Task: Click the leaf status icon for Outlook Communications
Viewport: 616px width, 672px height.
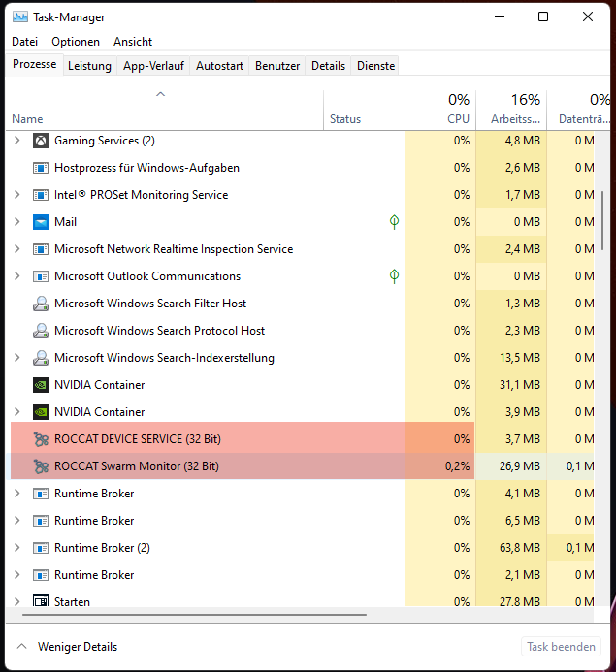Action: 395,276
